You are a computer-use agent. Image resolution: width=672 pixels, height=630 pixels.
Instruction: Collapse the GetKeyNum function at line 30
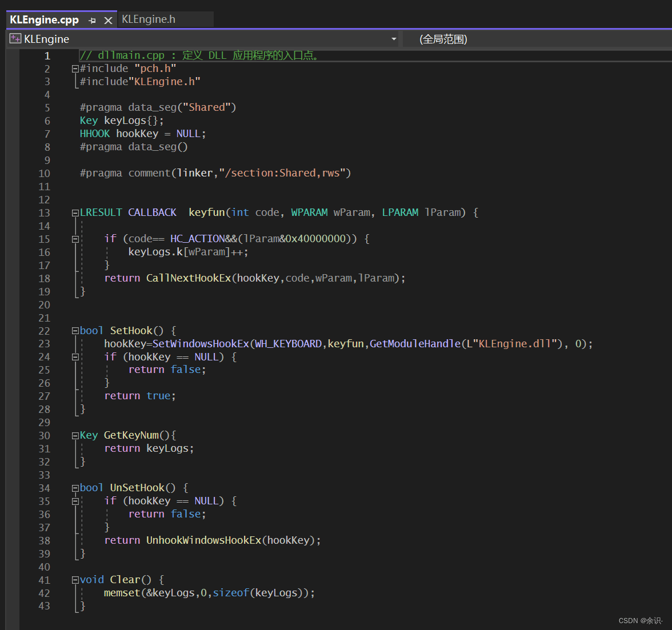pyautogui.click(x=75, y=436)
